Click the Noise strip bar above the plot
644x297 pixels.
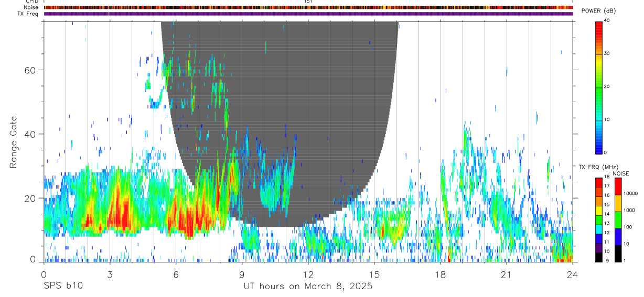pyautogui.click(x=308, y=7)
